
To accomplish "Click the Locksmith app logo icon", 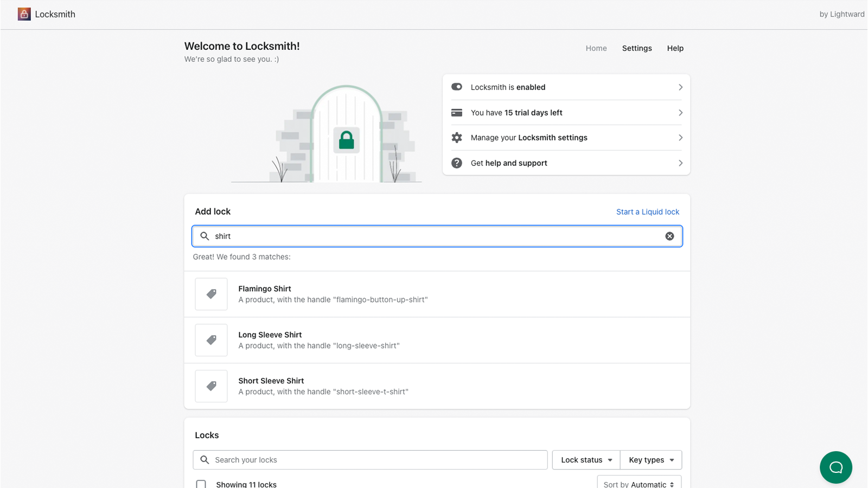I will (24, 14).
